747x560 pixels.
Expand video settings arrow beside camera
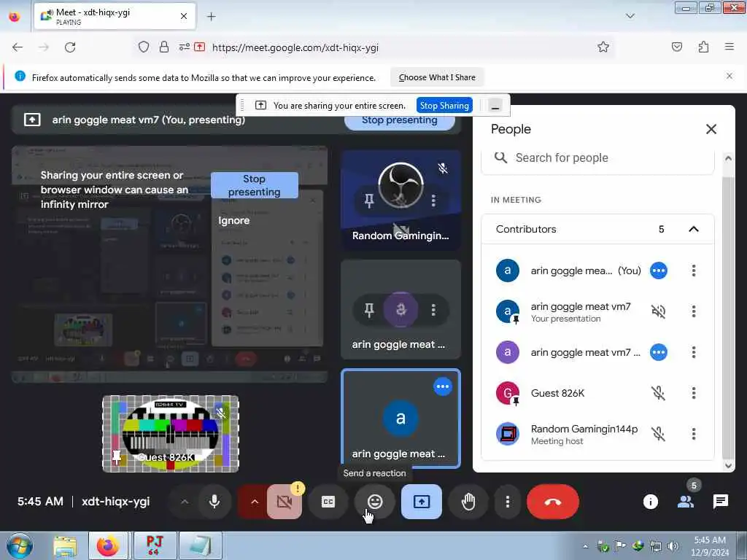[255, 502]
